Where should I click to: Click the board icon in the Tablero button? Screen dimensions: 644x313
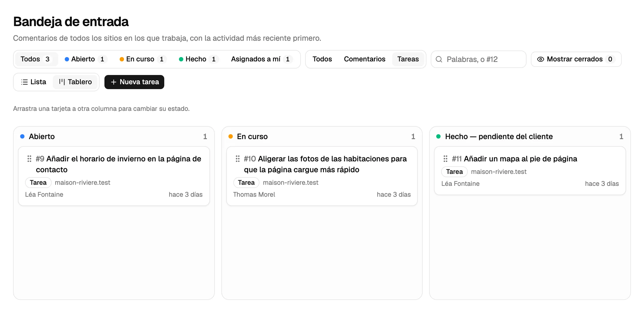pyautogui.click(x=62, y=82)
